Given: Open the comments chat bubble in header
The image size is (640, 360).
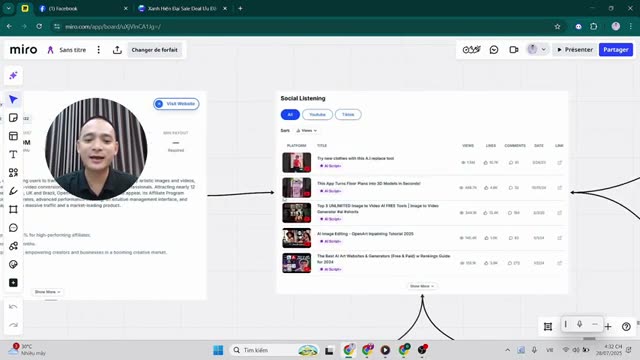Looking at the screenshot, I should [x=494, y=50].
